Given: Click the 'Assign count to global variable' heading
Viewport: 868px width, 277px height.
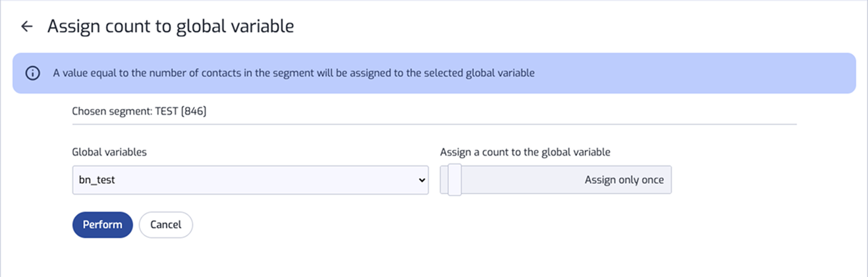Looking at the screenshot, I should (x=171, y=26).
